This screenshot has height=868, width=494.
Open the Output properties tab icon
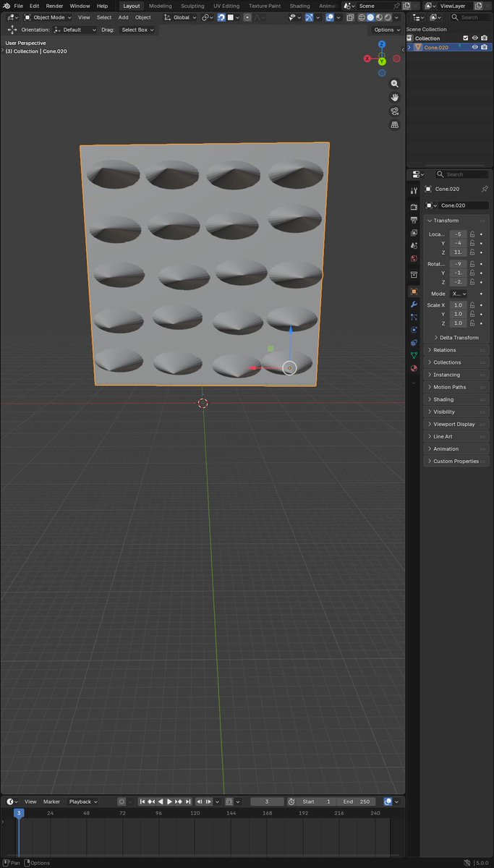pos(414,219)
